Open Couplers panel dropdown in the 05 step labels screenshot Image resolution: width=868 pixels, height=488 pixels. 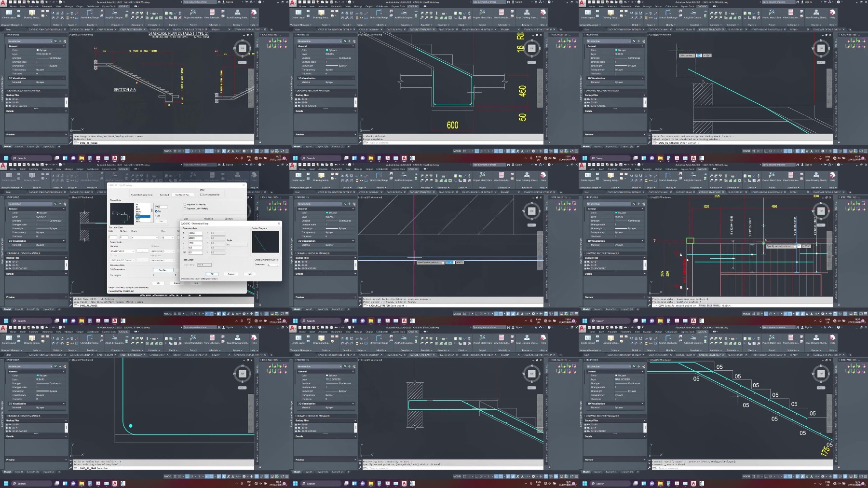696,350
